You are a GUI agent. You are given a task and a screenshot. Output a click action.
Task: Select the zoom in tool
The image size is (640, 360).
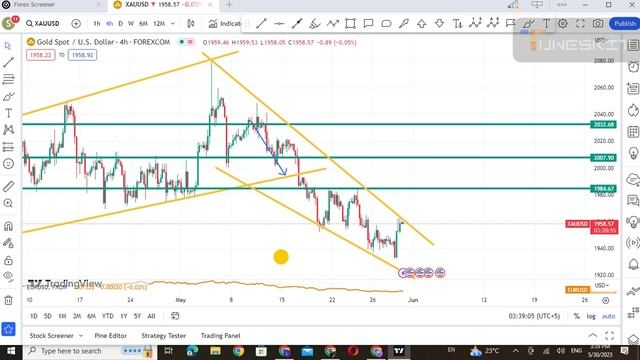8,203
